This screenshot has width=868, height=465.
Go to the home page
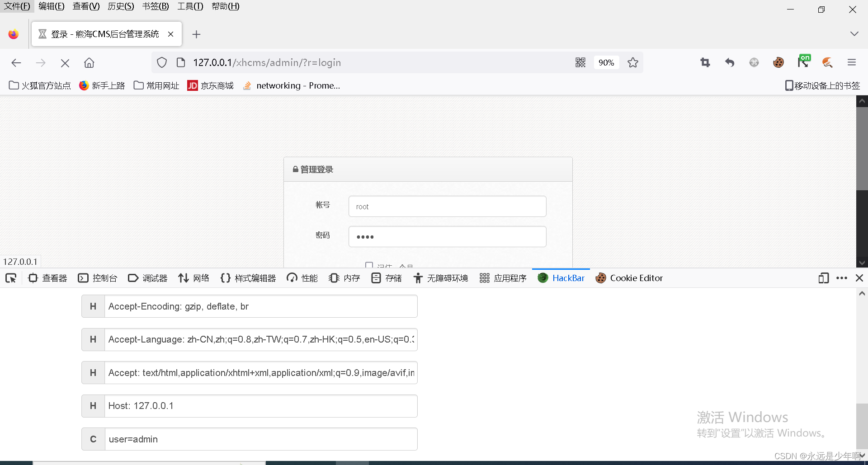89,63
